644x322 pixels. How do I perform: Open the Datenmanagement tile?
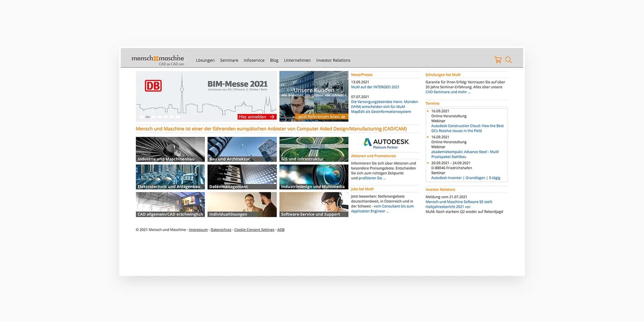(x=242, y=177)
